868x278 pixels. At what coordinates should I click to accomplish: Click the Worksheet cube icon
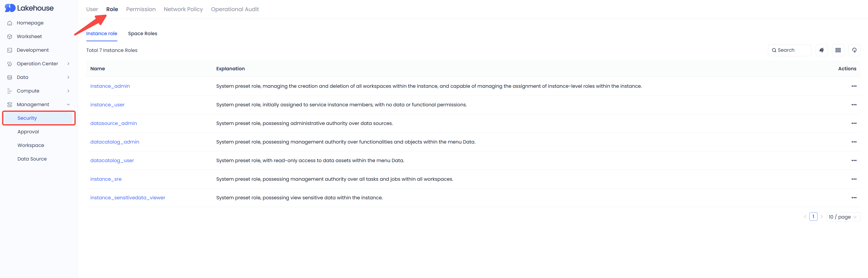pyautogui.click(x=10, y=37)
